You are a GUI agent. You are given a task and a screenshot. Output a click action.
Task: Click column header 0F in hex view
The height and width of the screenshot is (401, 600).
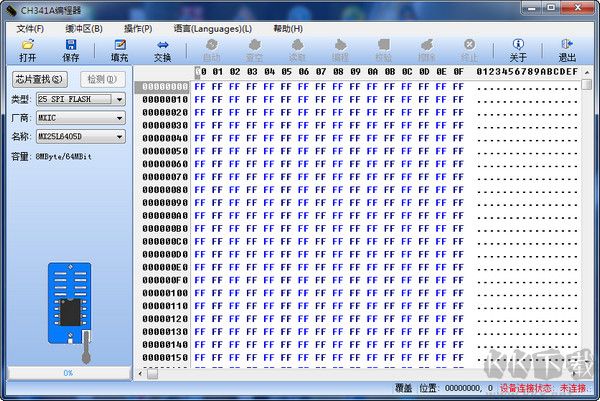(458, 72)
